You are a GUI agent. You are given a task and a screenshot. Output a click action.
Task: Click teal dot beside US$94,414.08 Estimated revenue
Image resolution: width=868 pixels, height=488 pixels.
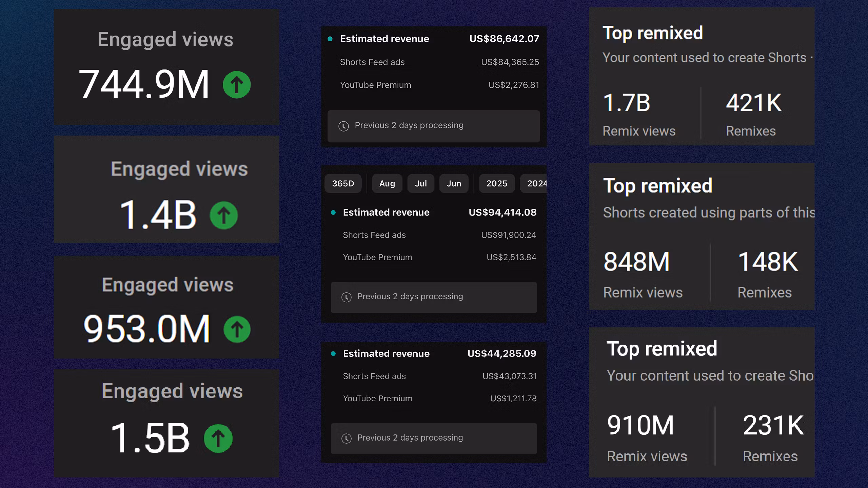(333, 212)
